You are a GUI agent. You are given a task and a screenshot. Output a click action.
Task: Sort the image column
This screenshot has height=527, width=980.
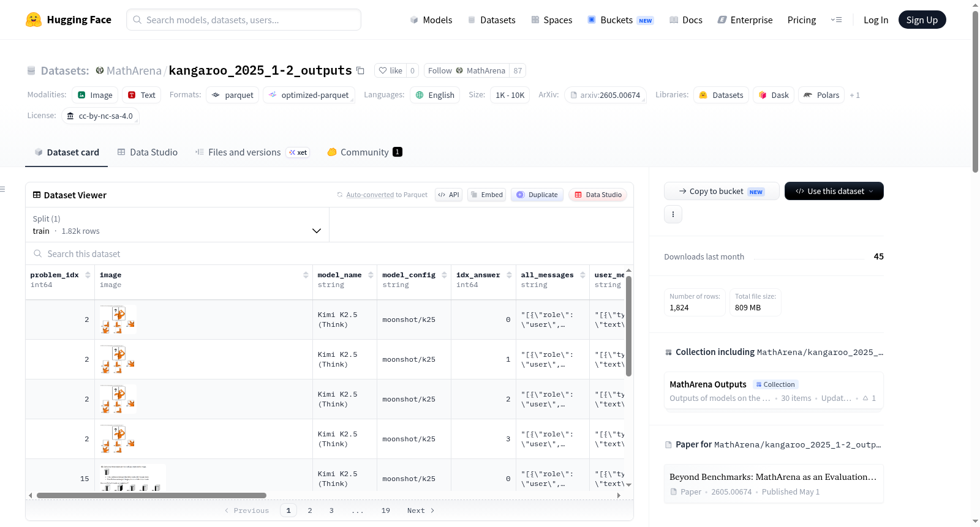click(x=306, y=275)
